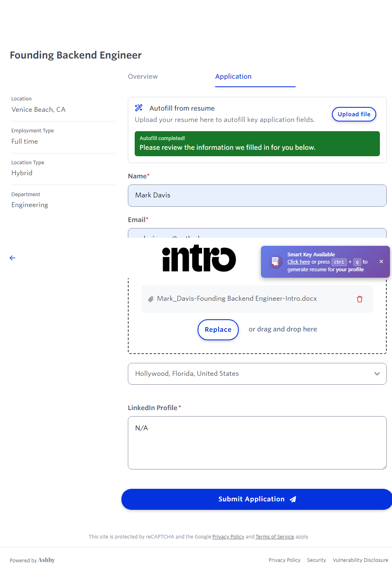The image size is (392, 574).
Task: Click the Replace resume button
Action: [218, 330]
